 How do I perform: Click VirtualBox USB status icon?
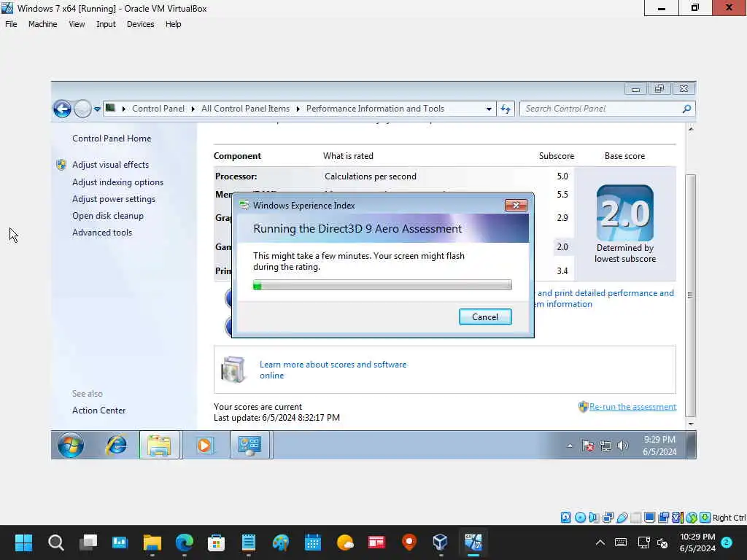[x=622, y=518]
